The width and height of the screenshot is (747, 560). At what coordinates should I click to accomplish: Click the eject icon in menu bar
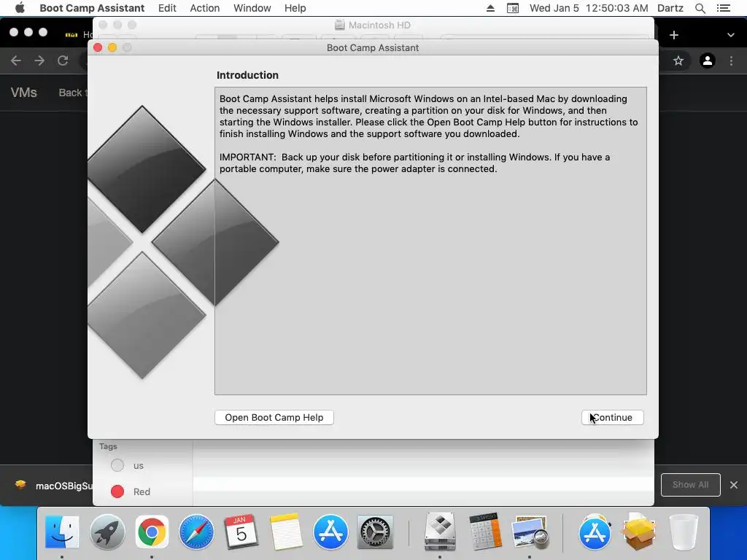490,8
